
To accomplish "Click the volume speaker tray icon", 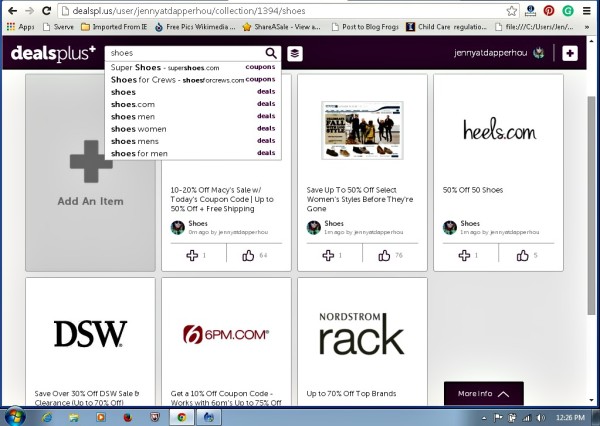I will coord(541,418).
